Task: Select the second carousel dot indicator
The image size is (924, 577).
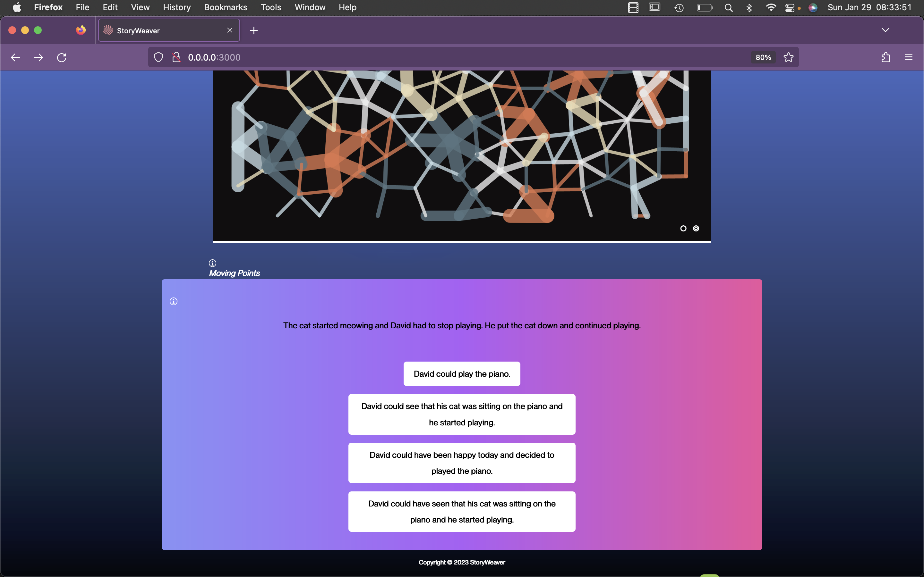Action: click(696, 228)
